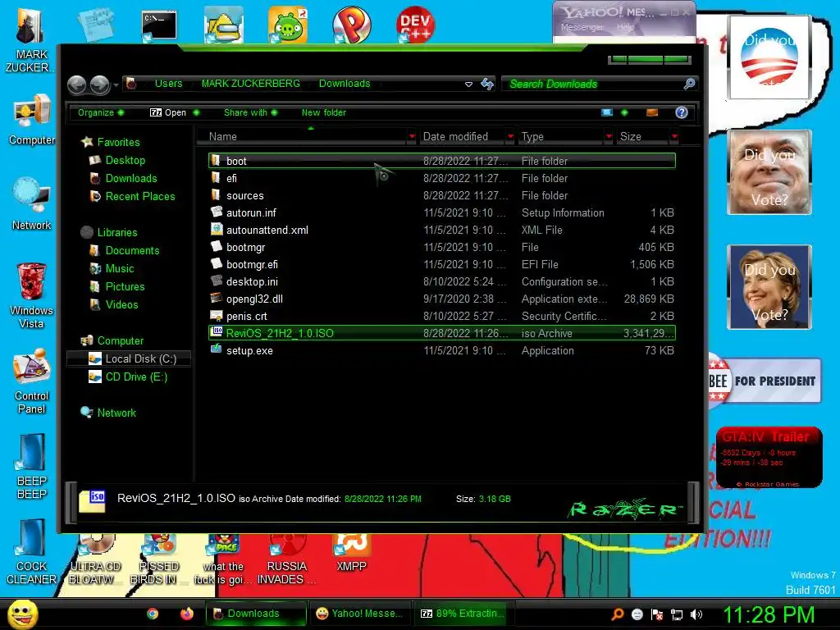Select Local Disk (C:) in sidebar
Image resolution: width=840 pixels, height=630 pixels.
129,359
